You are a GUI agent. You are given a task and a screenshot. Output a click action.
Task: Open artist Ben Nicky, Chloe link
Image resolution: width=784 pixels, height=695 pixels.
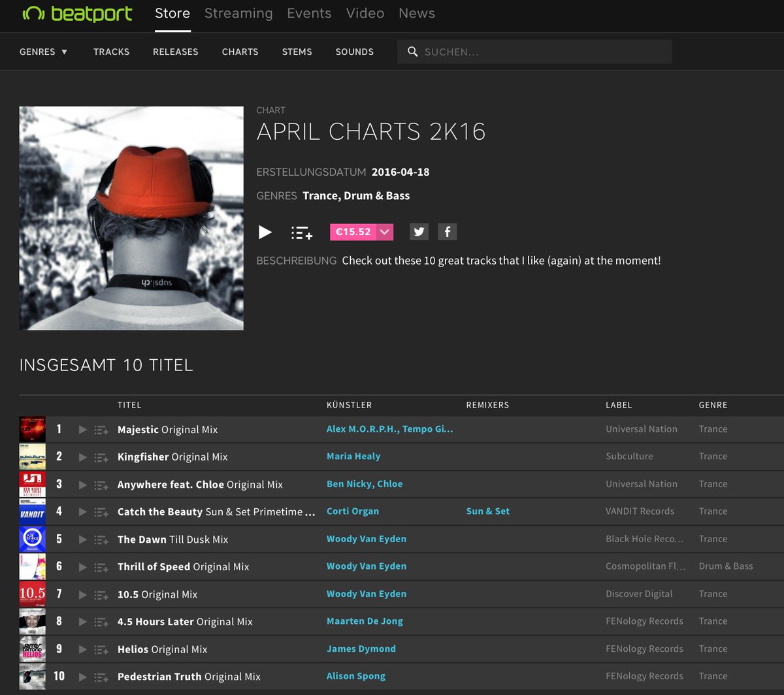point(365,484)
